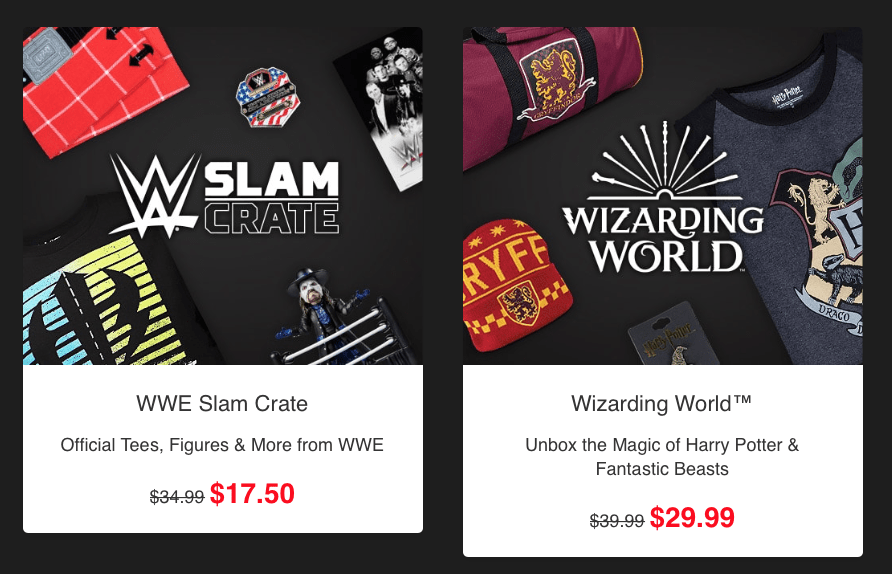Click 'Official Tees, Figures & More' description
Screen dimensions: 892x574
(x=222, y=444)
